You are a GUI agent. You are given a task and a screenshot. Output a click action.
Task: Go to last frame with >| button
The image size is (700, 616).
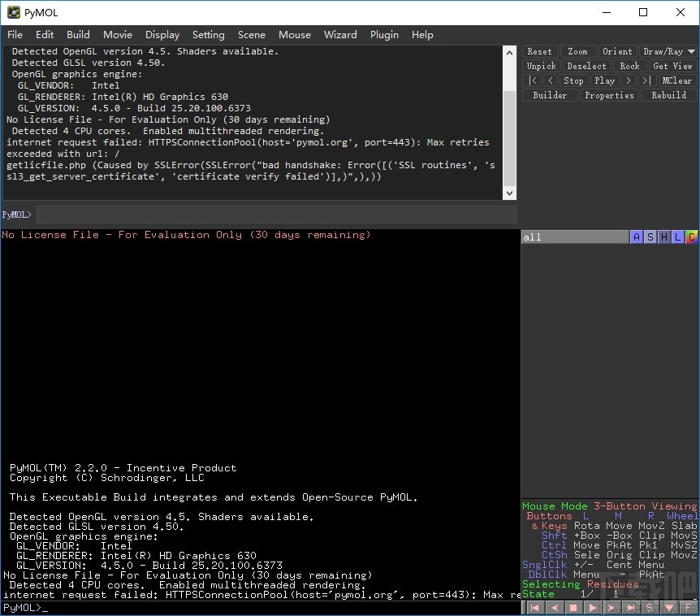pyautogui.click(x=647, y=80)
